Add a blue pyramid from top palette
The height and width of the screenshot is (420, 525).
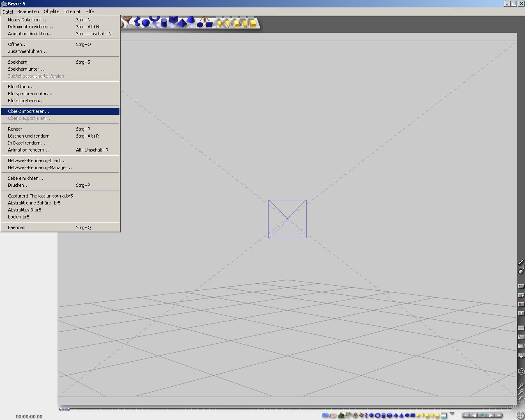(x=182, y=23)
